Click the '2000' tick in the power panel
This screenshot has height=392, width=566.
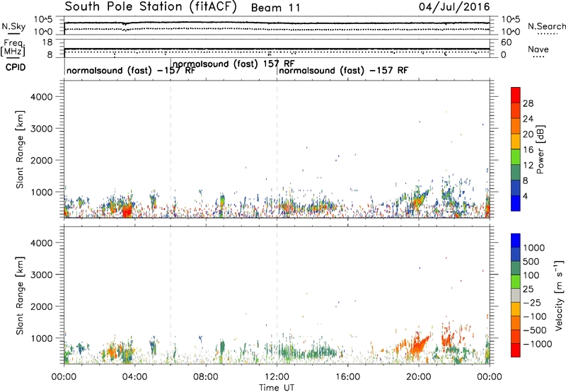tap(41, 160)
